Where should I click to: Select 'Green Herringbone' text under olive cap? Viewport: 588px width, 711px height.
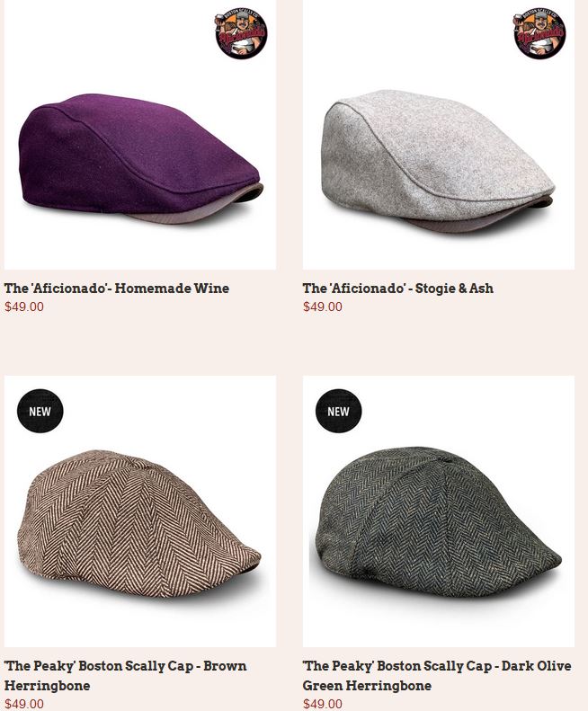tap(367, 685)
